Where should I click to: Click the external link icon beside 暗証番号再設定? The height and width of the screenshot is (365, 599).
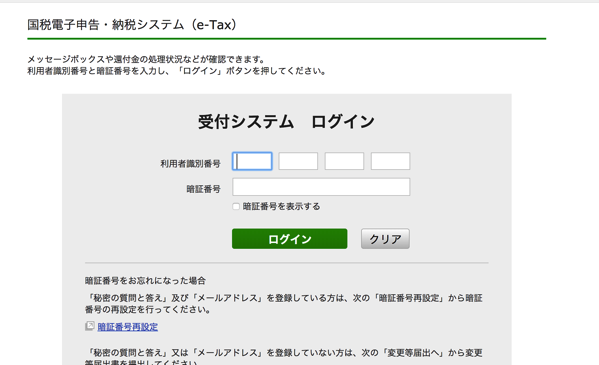click(x=90, y=326)
